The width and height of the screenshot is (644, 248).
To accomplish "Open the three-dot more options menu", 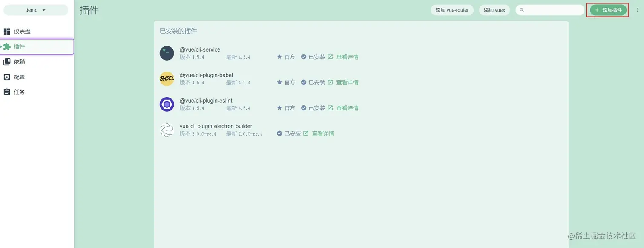I will coord(638,10).
